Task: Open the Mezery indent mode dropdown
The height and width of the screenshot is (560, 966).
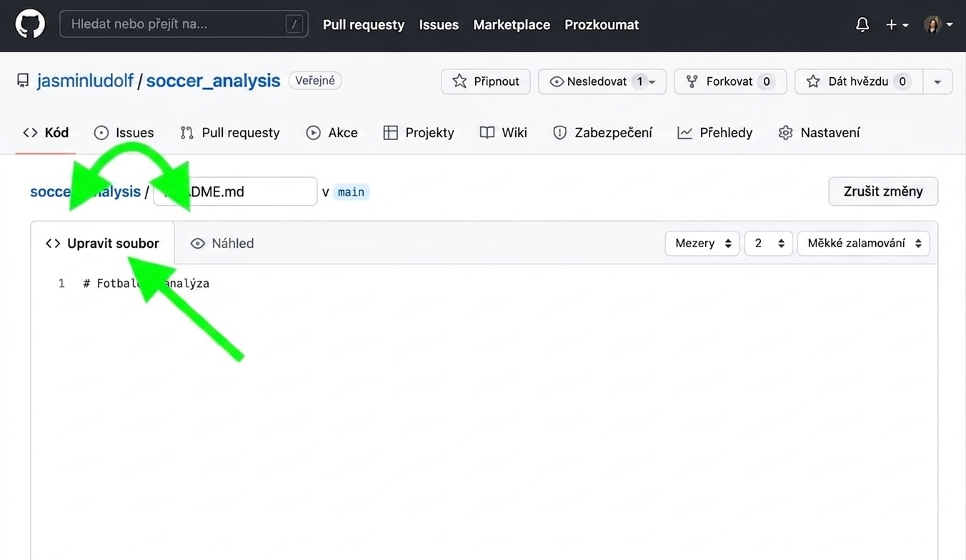Action: 702,244
